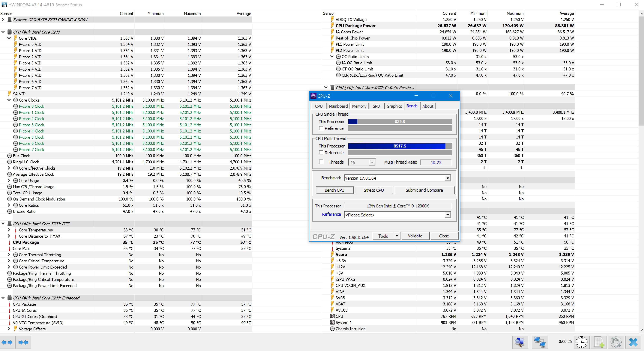Click the collapse columns arrows icon
This screenshot has width=644, height=351.
[23, 342]
